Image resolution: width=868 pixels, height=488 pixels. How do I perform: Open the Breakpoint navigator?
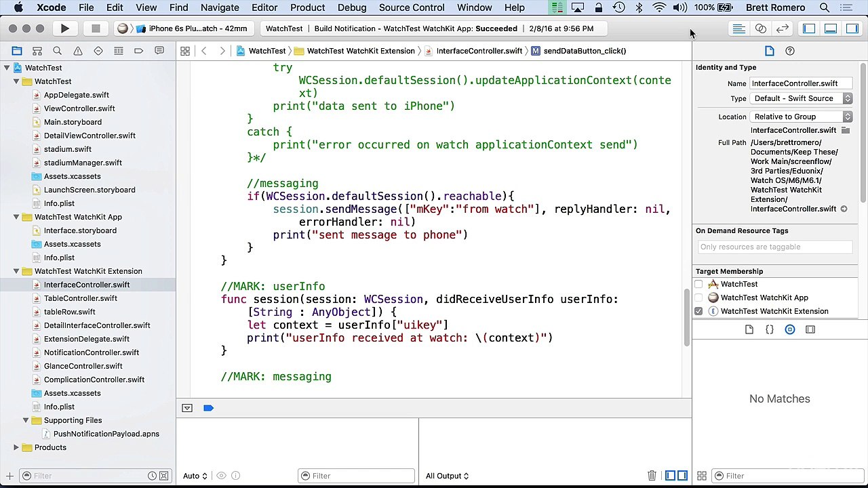coord(139,51)
